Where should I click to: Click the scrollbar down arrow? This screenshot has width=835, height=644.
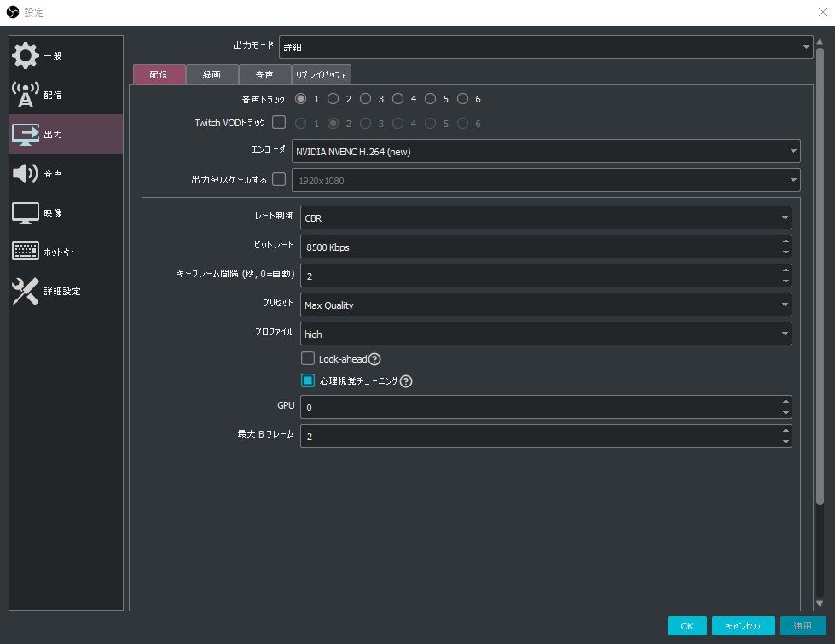pos(820,604)
